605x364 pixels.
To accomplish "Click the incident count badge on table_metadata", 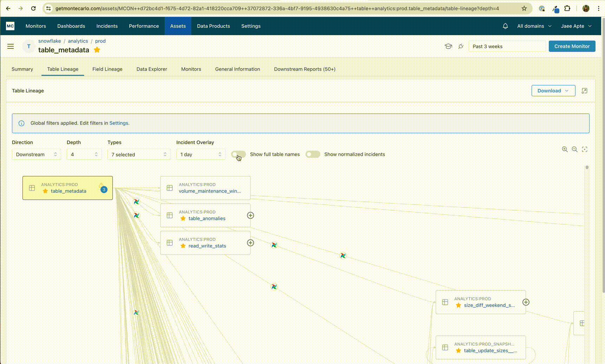I will (104, 189).
